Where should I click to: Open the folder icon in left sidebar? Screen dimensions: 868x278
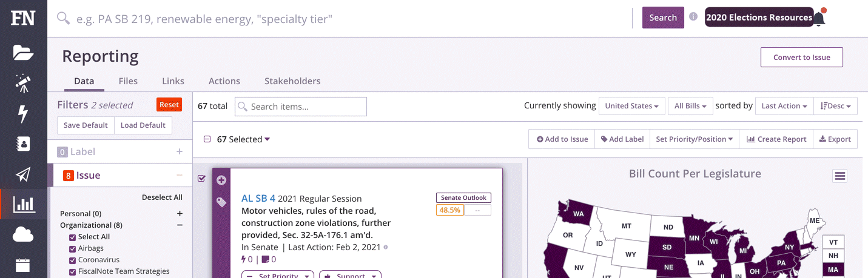tap(23, 53)
